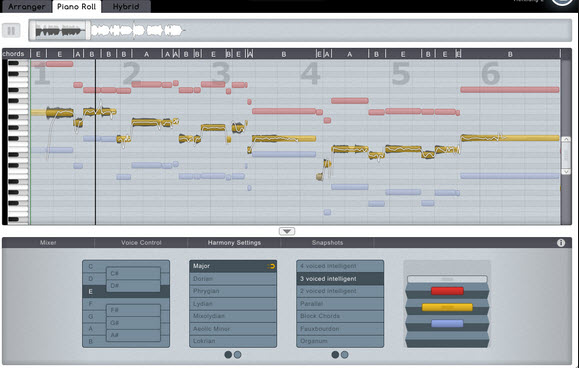Select the F# key
The image size is (579, 368).
coord(133,310)
